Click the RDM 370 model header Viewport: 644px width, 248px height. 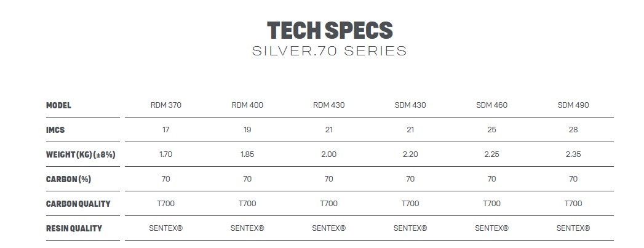pyautogui.click(x=166, y=105)
